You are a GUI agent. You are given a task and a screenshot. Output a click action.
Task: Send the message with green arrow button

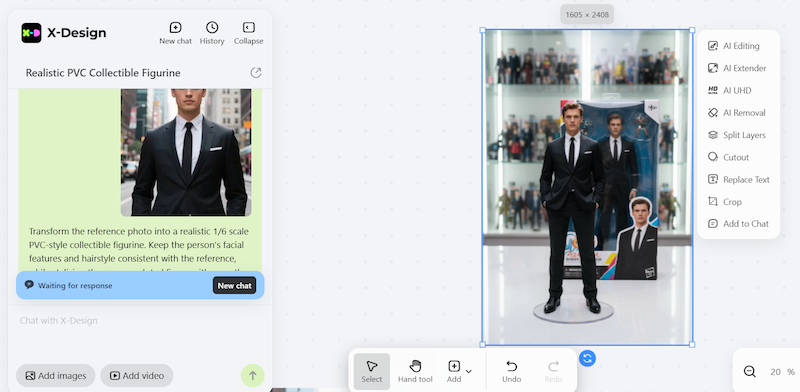tap(253, 376)
